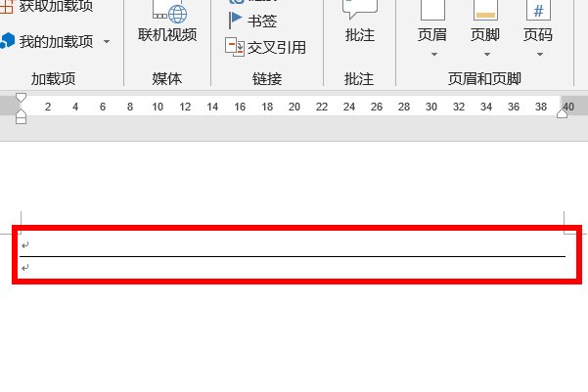Screen dimensions: 588x392
Task: Insert a comment (批注 button)
Action: [x=360, y=22]
